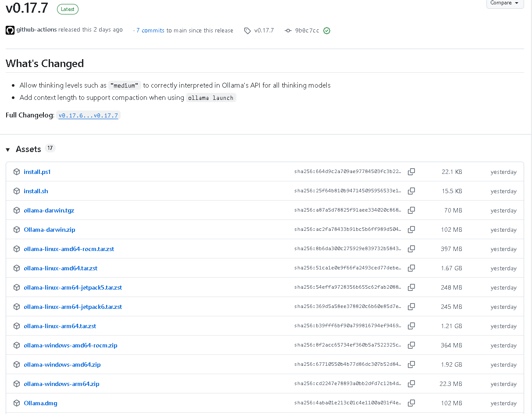This screenshot has height=414, width=532.
Task: Copy sha256 hash for ollama-windows-amd64-rocm.zip
Action: [x=411, y=345]
